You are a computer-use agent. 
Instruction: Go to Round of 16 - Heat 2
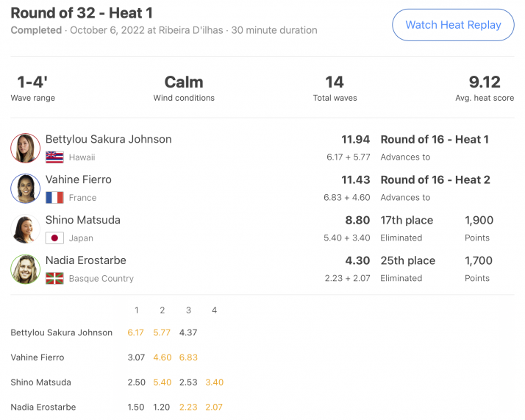coord(435,180)
